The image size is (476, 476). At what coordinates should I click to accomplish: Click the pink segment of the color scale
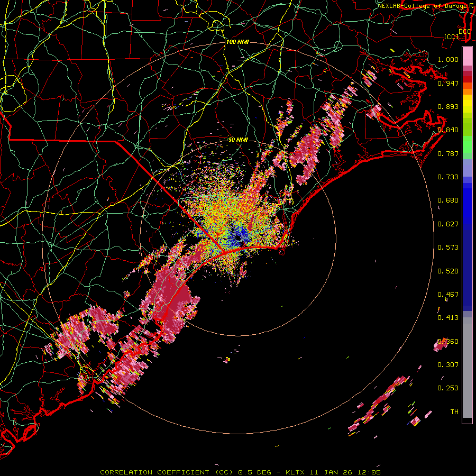[x=467, y=57]
